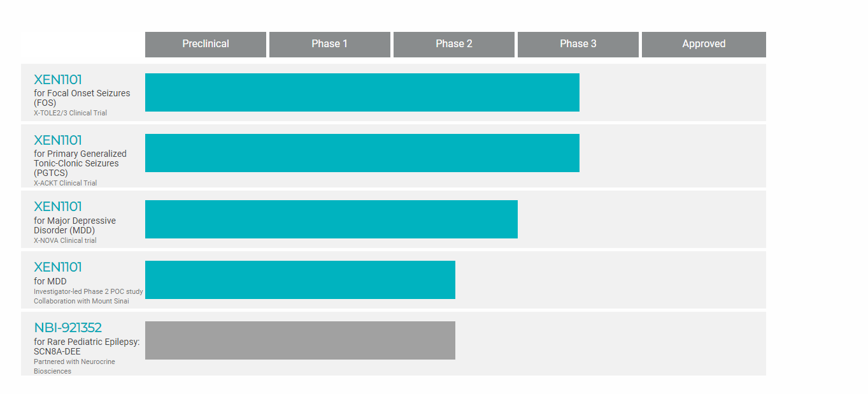
Task: Open the NBI-921352 program title
Action: coord(68,328)
